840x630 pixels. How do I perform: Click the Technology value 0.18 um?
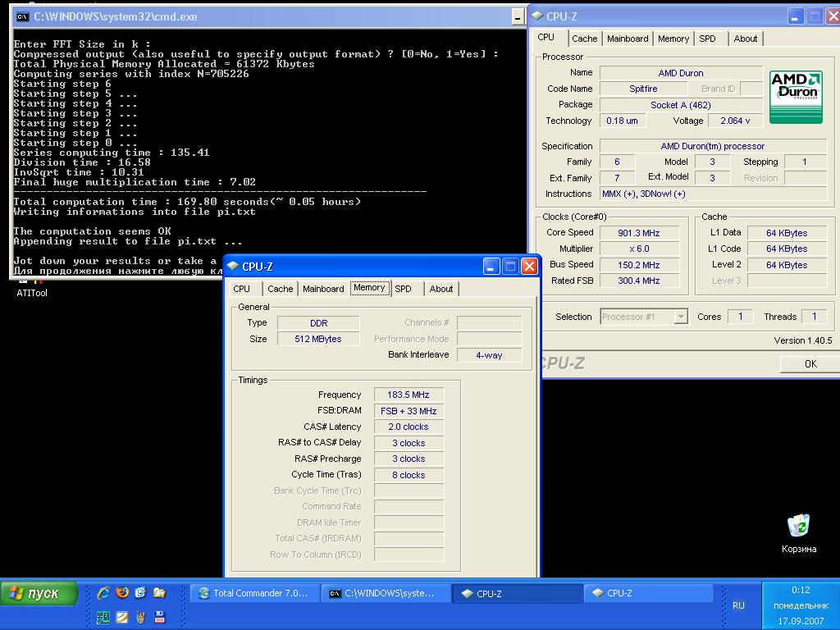(623, 121)
